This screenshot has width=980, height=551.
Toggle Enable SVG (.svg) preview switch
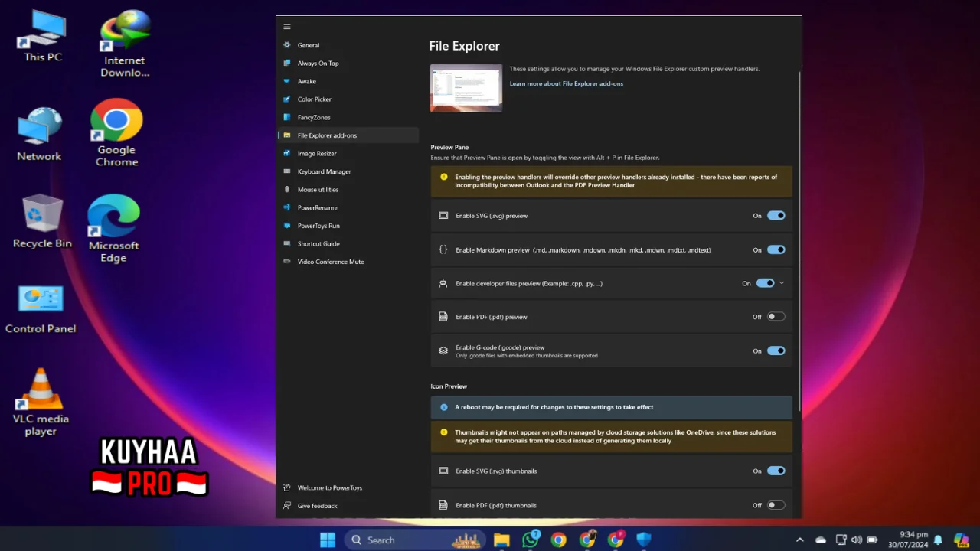[776, 216]
